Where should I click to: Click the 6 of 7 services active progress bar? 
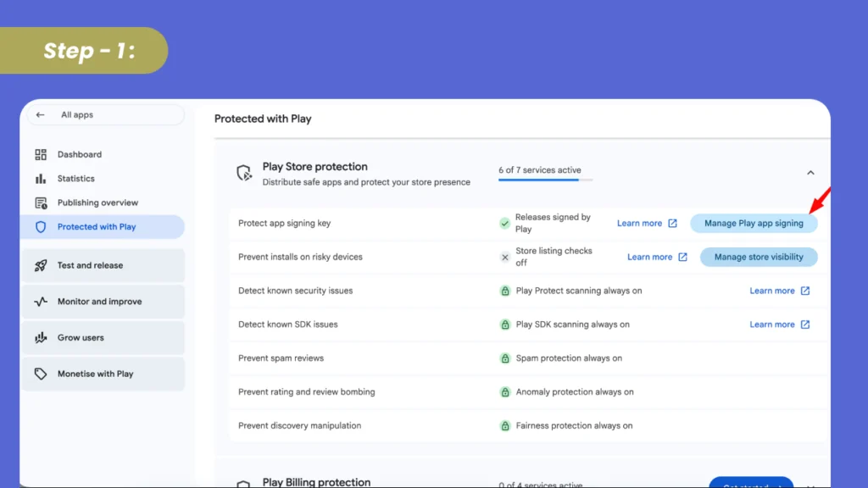click(545, 180)
